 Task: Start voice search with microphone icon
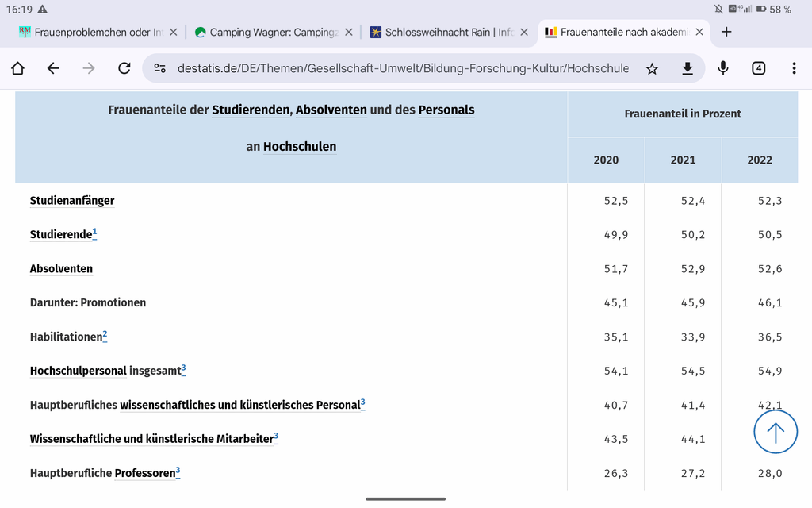(723, 68)
